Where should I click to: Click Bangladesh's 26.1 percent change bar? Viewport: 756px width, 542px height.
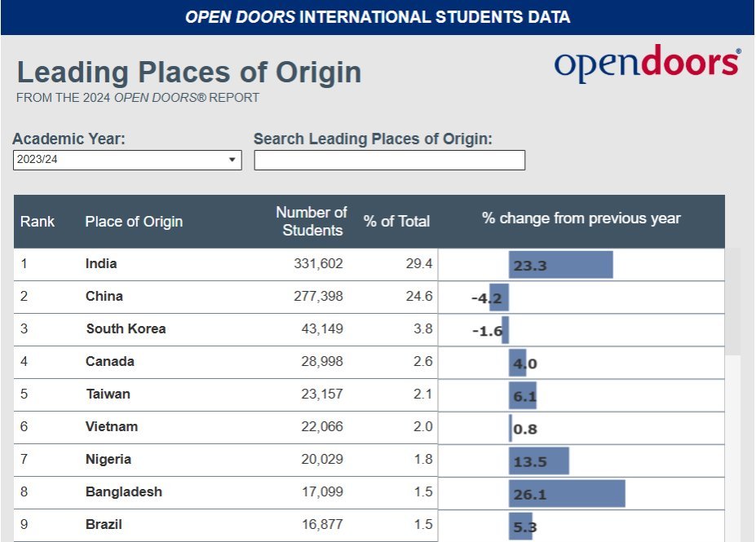pos(567,493)
